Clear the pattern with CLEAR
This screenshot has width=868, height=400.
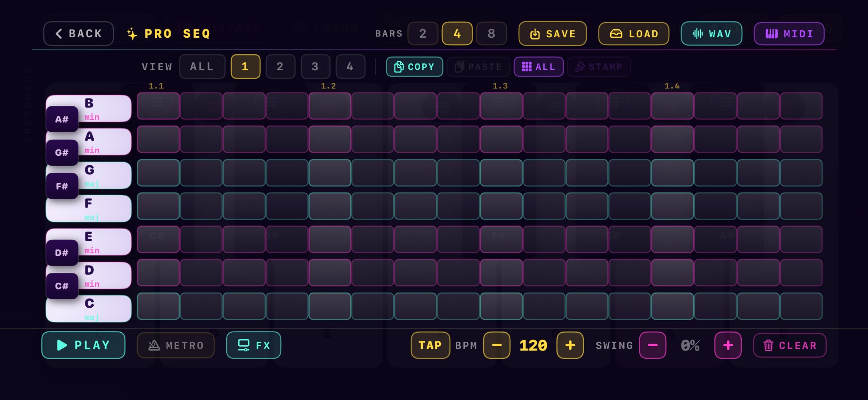point(790,345)
